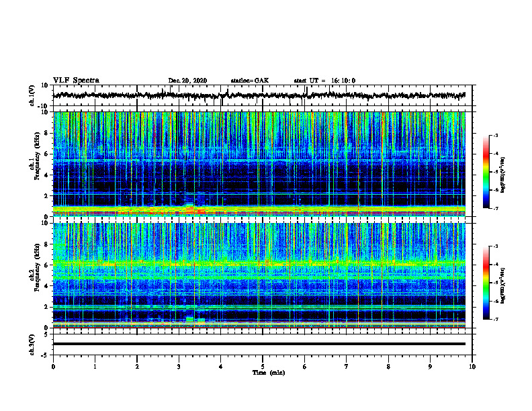Image resolution: width=532 pixels, height=411 pixels.
Task: Click the ch.2 colorbar log(PSD) unit label
Action: click(x=503, y=285)
